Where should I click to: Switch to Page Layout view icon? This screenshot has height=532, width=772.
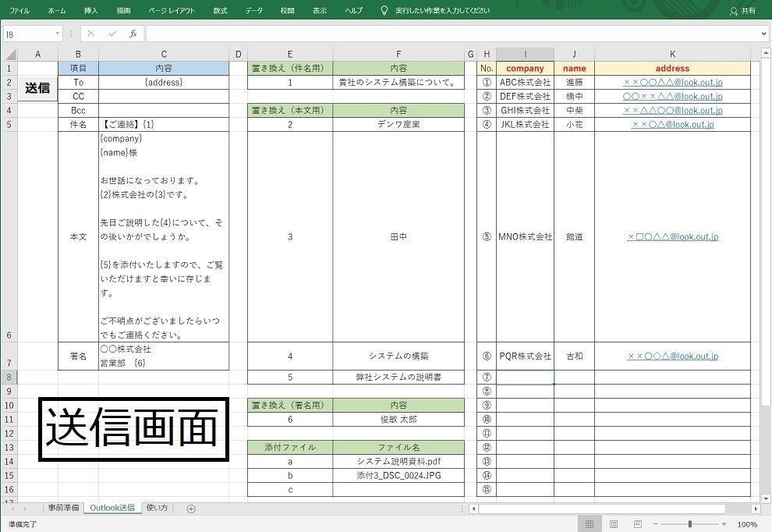[x=614, y=524]
